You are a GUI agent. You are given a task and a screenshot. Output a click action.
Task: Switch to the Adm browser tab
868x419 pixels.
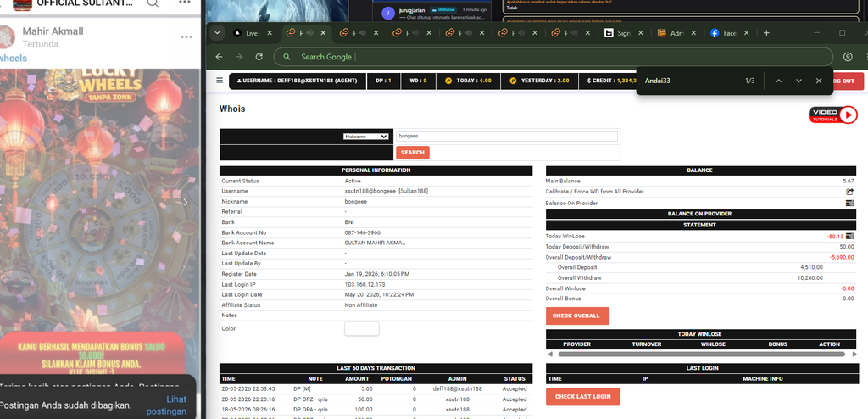pyautogui.click(x=671, y=33)
